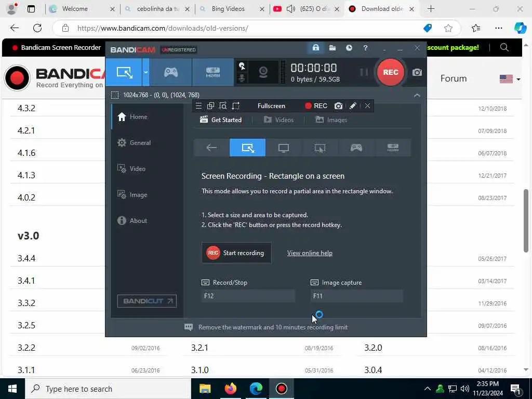Image resolution: width=532 pixels, height=399 pixels.
Task: Open the Images tab
Action: [331, 120]
